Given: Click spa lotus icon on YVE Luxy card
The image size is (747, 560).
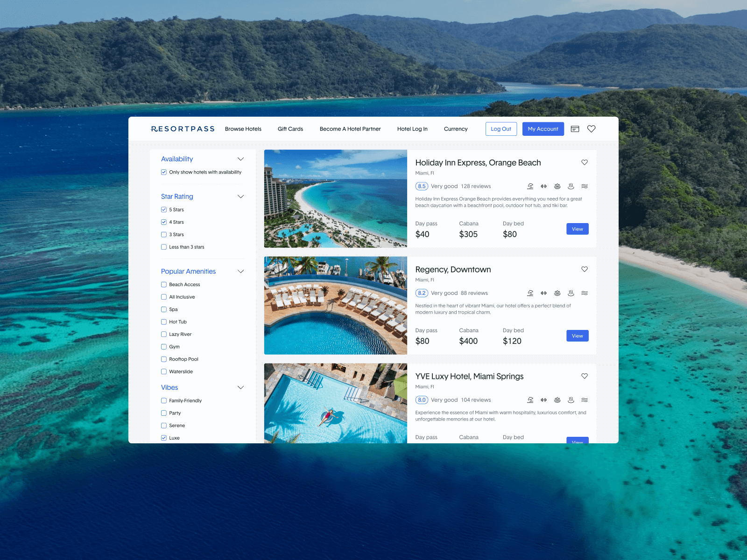Looking at the screenshot, I should pyautogui.click(x=557, y=400).
